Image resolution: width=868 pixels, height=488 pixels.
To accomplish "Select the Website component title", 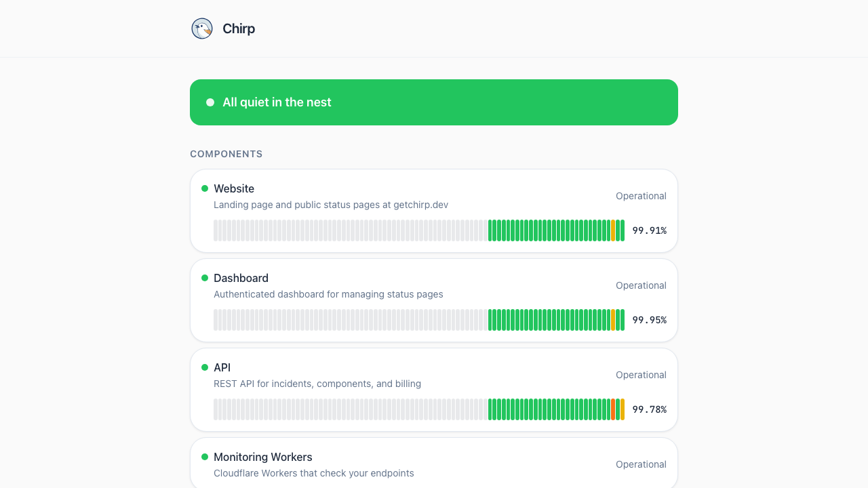I will 234,188.
